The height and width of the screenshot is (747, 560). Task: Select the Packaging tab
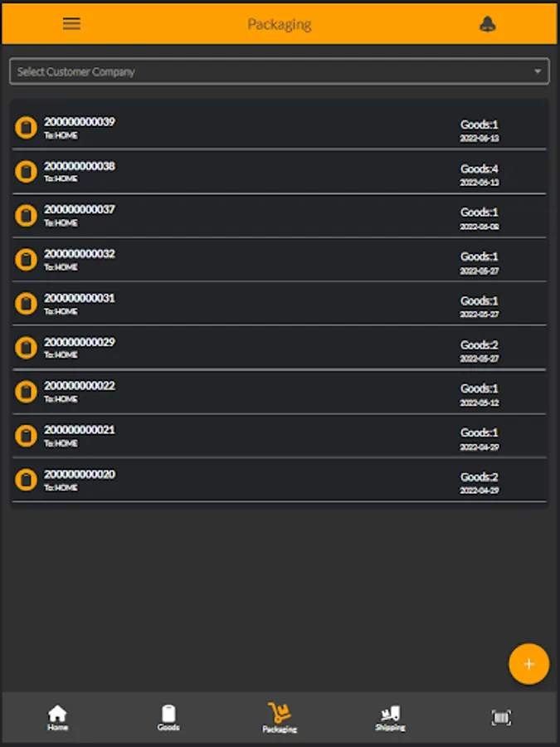click(x=280, y=718)
